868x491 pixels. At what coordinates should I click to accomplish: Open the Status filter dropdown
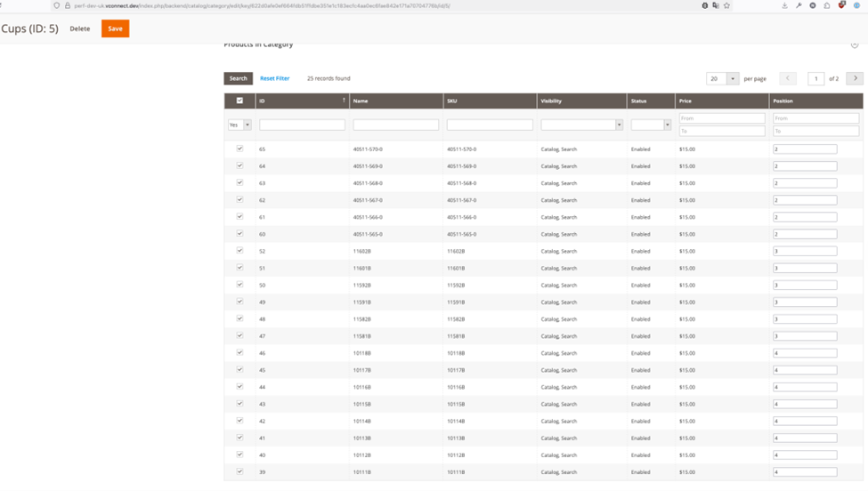click(x=651, y=125)
